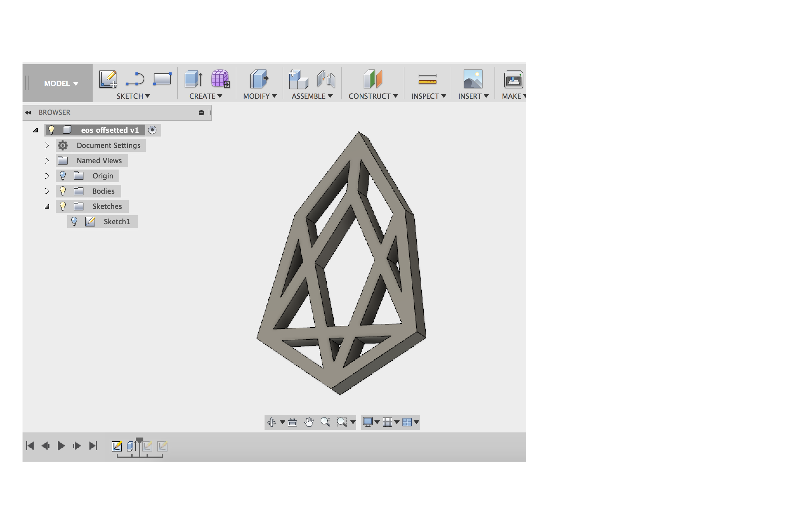This screenshot has width=812, height=508.
Task: Select the Orbit navigation tool
Action: coord(272,422)
